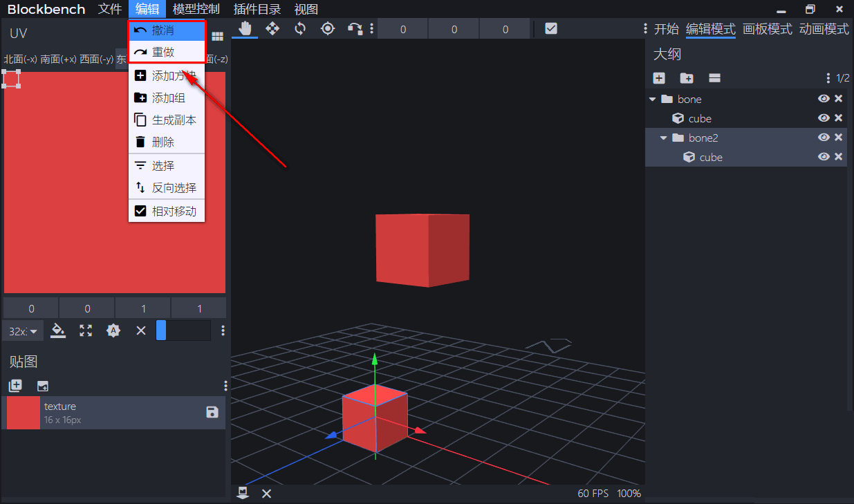Open the 32x grid size dropdown
This screenshot has width=854, height=504.
click(x=23, y=331)
